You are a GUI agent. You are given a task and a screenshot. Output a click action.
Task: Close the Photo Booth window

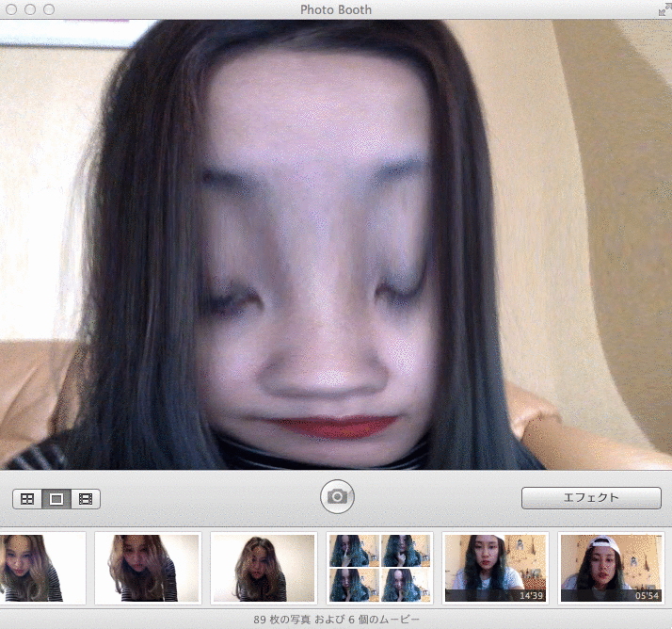point(11,9)
